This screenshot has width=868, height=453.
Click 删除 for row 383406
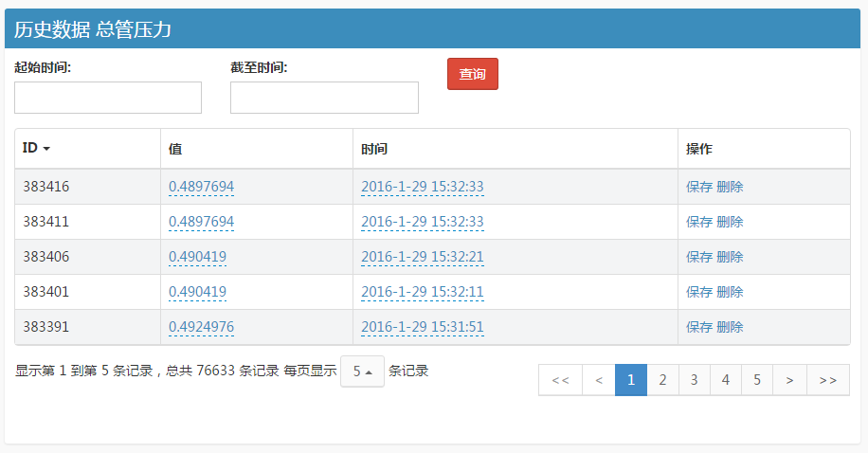click(x=730, y=257)
